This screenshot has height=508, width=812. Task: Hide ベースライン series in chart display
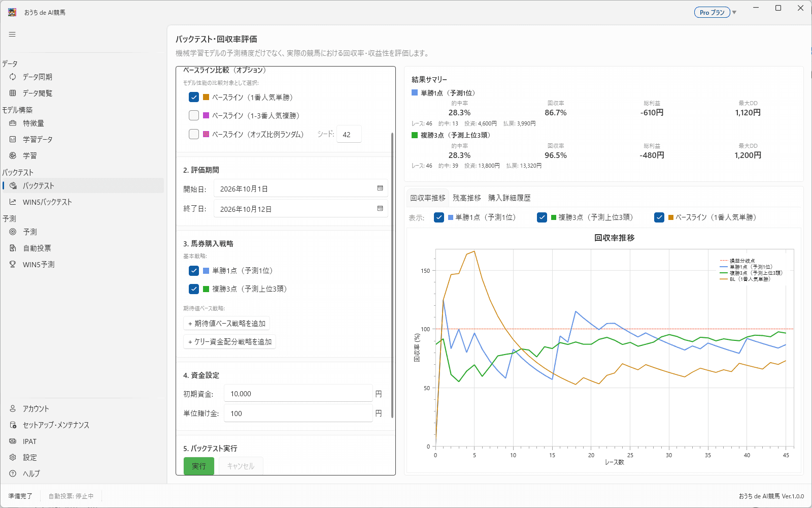coord(659,217)
